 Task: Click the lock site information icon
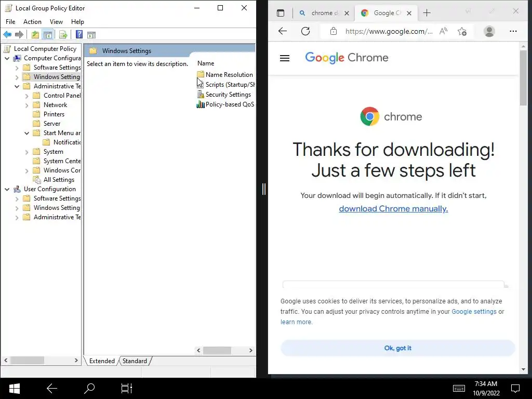pyautogui.click(x=334, y=31)
